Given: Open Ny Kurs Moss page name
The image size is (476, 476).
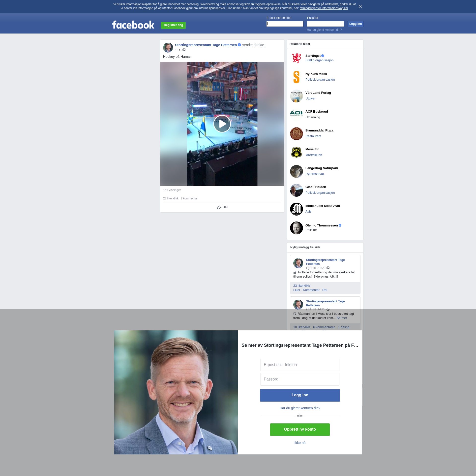Looking at the screenshot, I should click(x=316, y=74).
